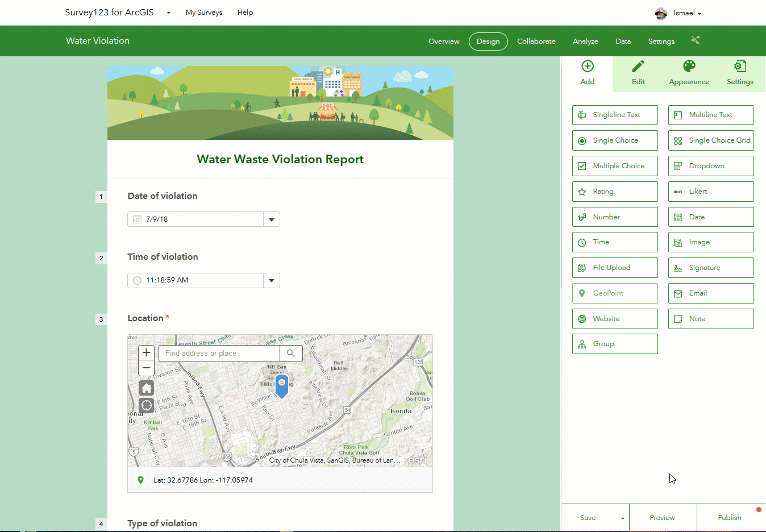Add a Multiline Text question

click(x=711, y=115)
